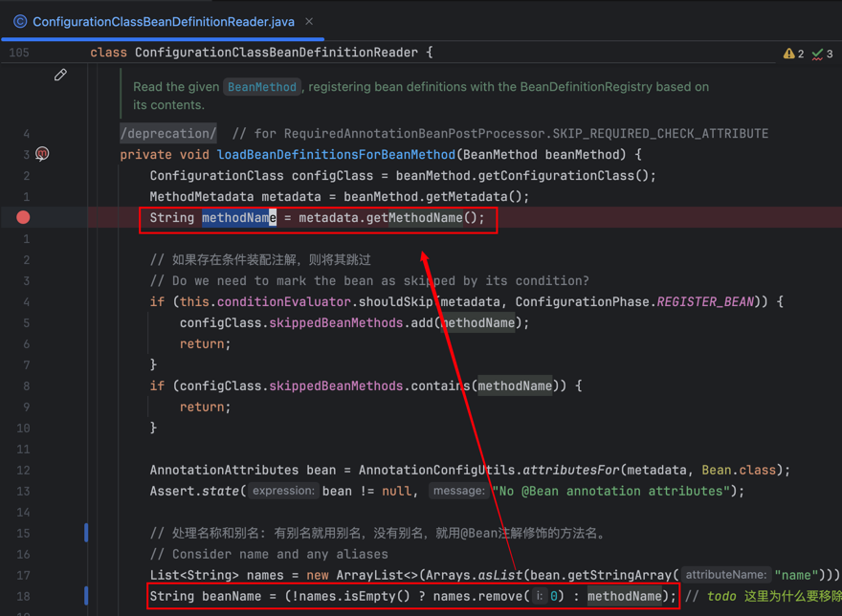Close the ConfigurationClassBeanDefinitionReader.java tab
The image size is (842, 616).
pos(309,21)
